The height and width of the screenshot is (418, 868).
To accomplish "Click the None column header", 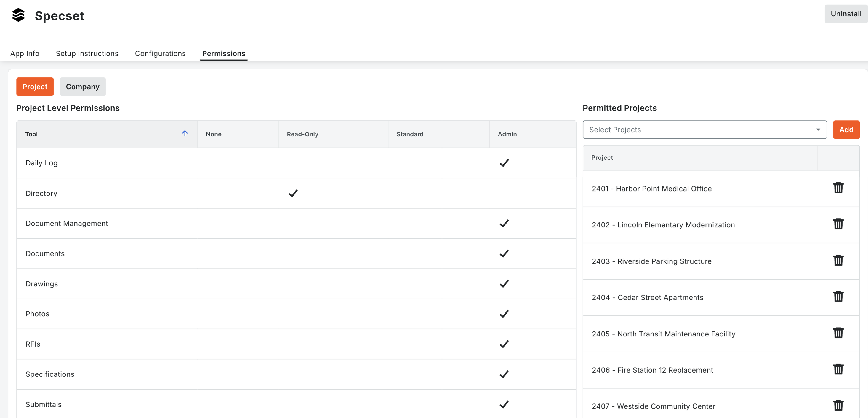I will [x=238, y=134].
